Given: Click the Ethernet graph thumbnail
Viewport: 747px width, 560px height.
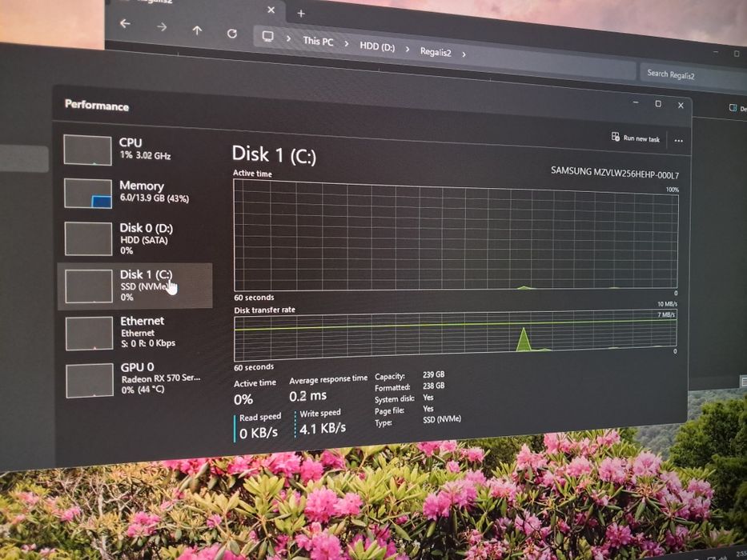Looking at the screenshot, I should pyautogui.click(x=89, y=334).
